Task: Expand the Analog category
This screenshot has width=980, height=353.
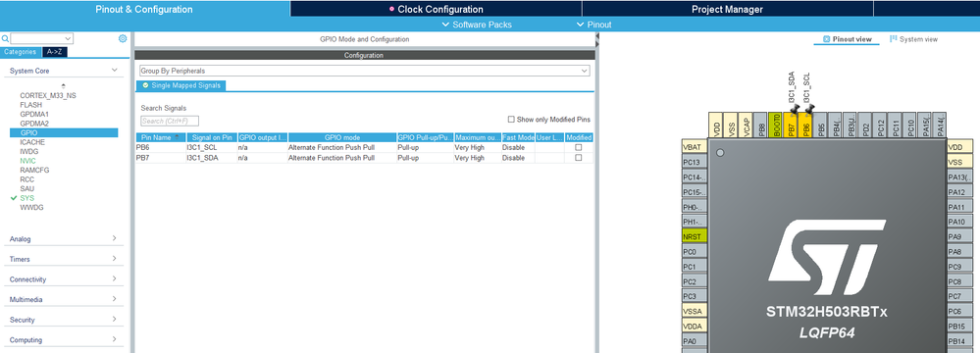Action: pyautogui.click(x=115, y=238)
